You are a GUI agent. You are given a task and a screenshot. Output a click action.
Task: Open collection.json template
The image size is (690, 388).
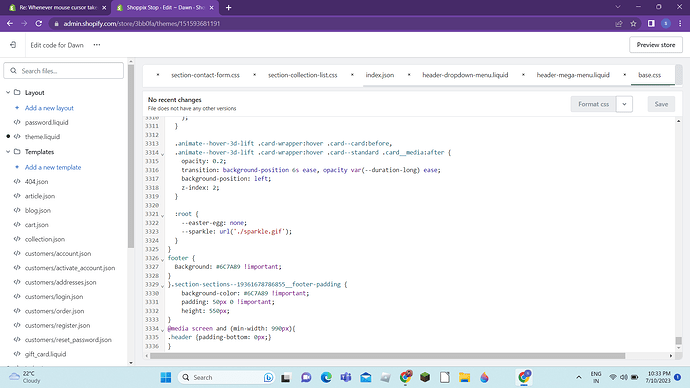(x=45, y=239)
